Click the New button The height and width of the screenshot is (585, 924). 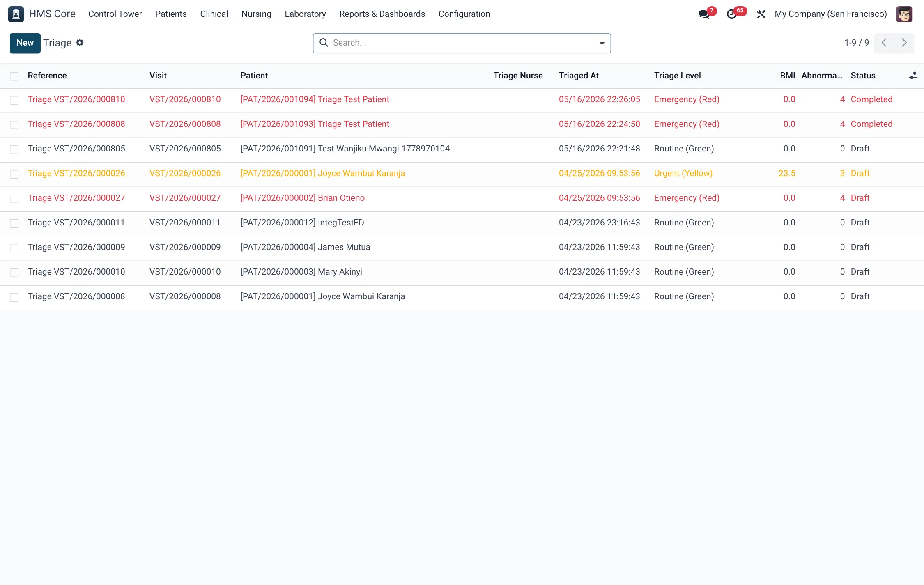point(25,43)
